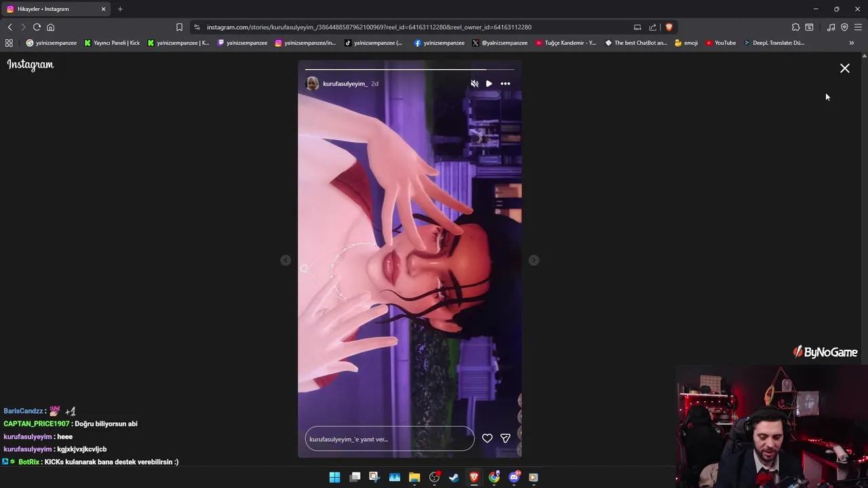Open kurufasulyeyim_ profile avatar

tap(313, 83)
